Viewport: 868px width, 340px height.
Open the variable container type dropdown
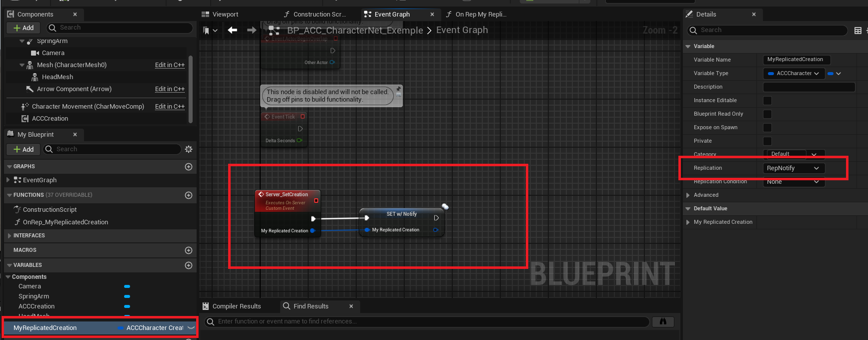tap(834, 74)
